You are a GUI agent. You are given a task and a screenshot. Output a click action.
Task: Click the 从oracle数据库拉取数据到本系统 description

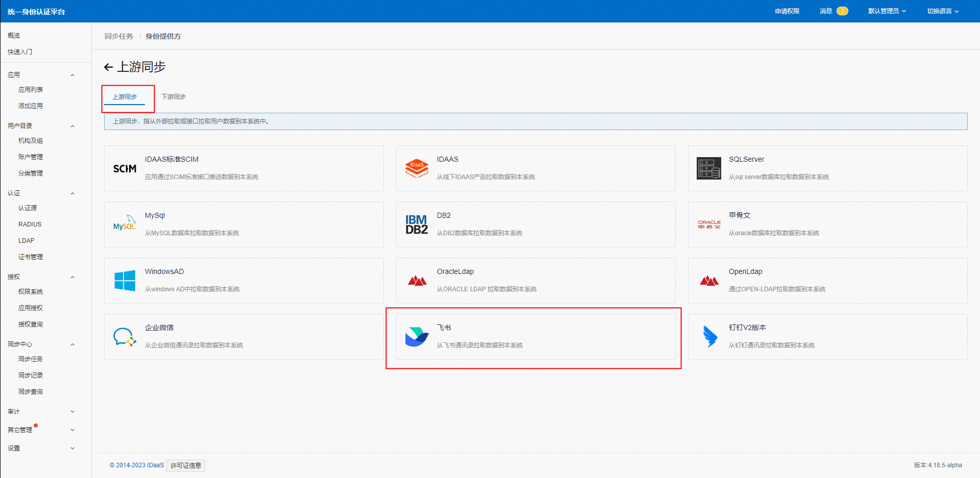click(x=774, y=233)
